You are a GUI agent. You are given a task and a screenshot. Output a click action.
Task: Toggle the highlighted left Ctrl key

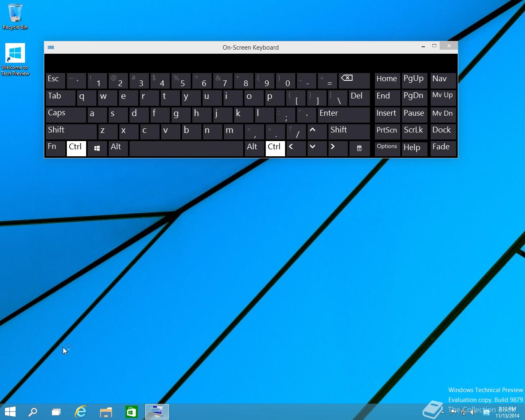(x=76, y=148)
